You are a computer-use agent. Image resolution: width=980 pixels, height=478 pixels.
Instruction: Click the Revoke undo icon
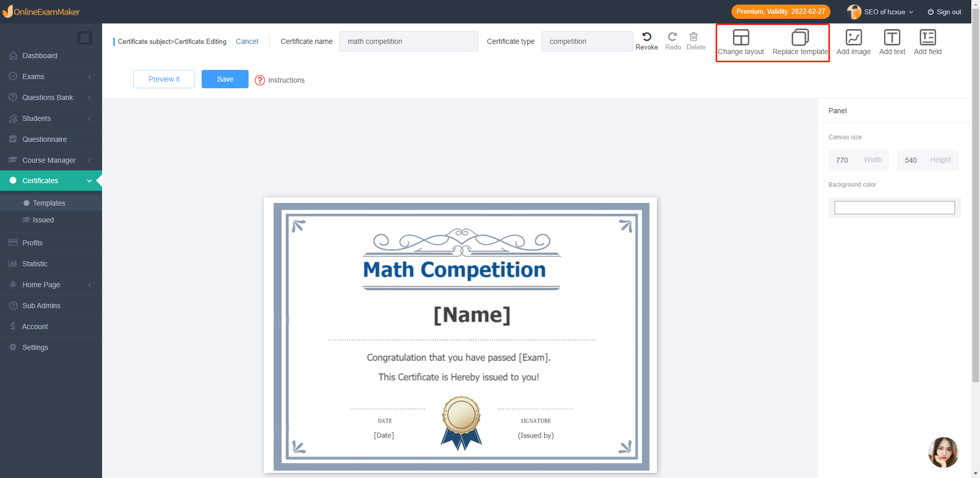coord(647,37)
